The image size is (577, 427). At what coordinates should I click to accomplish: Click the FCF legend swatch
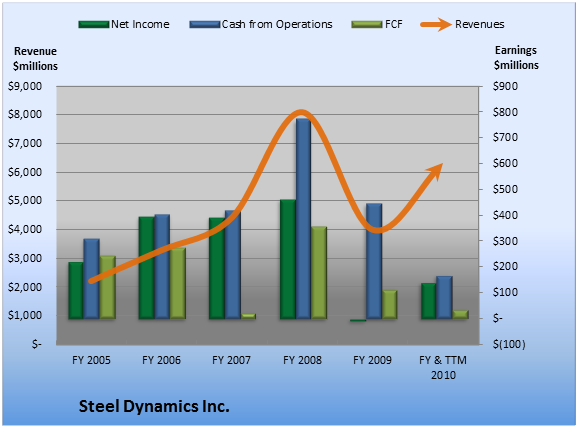coord(367,25)
